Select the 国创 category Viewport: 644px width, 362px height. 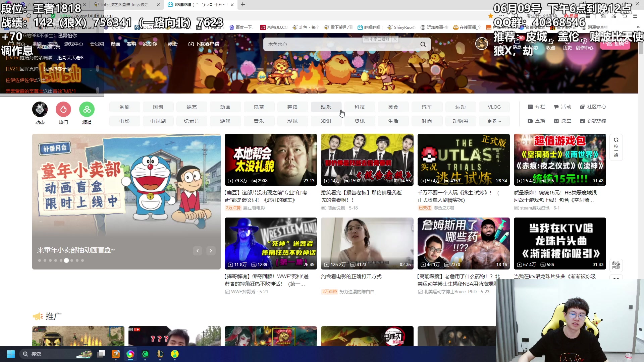(x=158, y=107)
